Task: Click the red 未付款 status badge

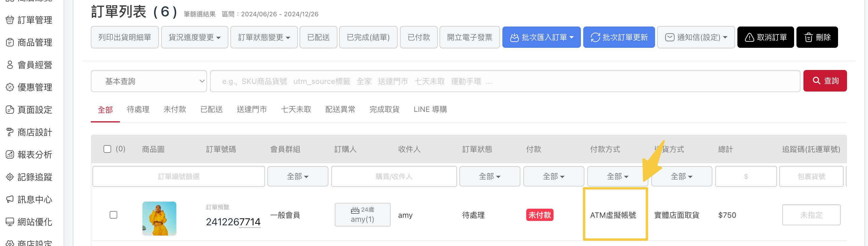Action: point(540,215)
